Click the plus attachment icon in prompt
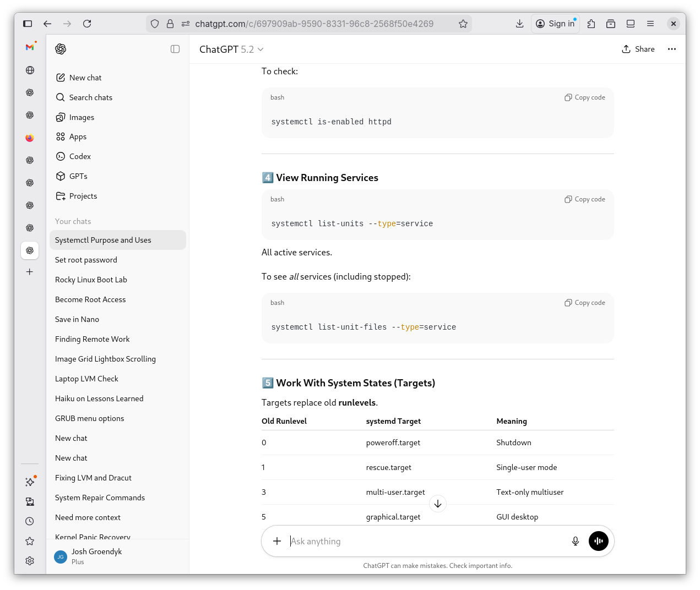This screenshot has width=700, height=590. click(277, 541)
